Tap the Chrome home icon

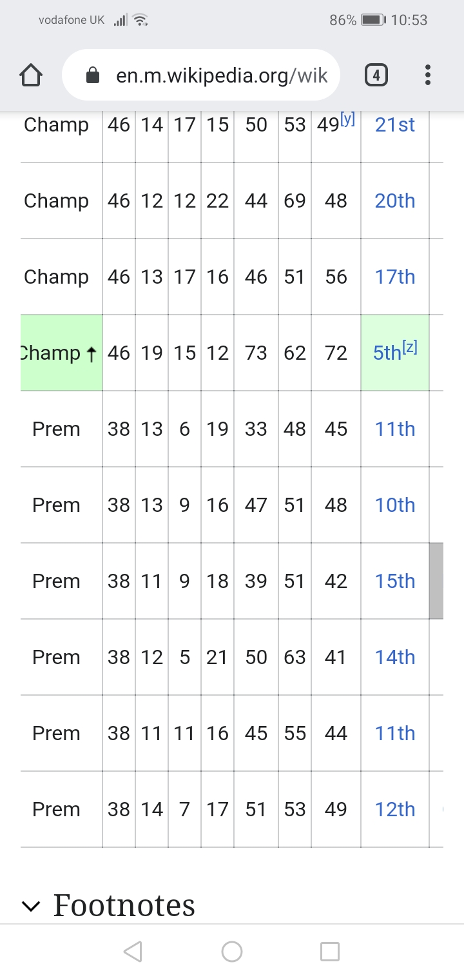[32, 75]
